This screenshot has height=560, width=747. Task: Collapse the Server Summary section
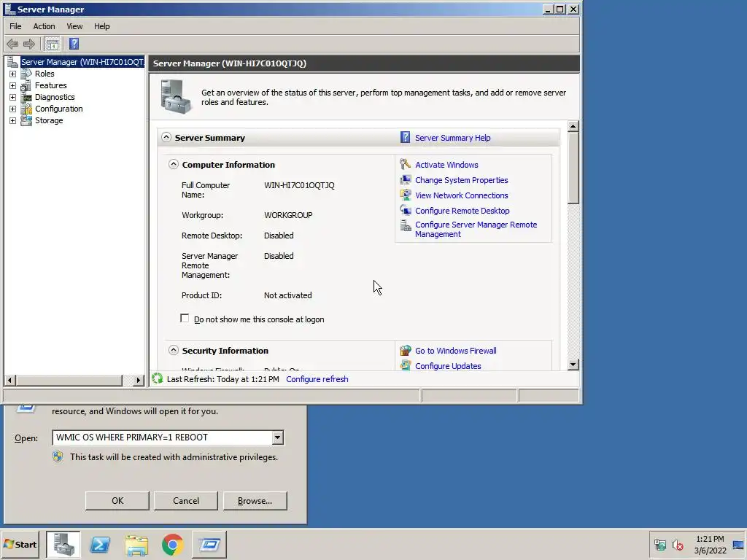point(166,137)
